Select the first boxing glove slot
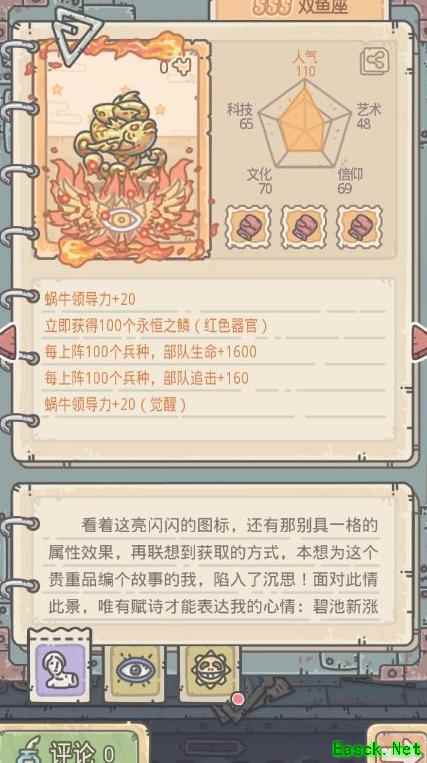Image resolution: width=427 pixels, height=763 pixels. (248, 227)
